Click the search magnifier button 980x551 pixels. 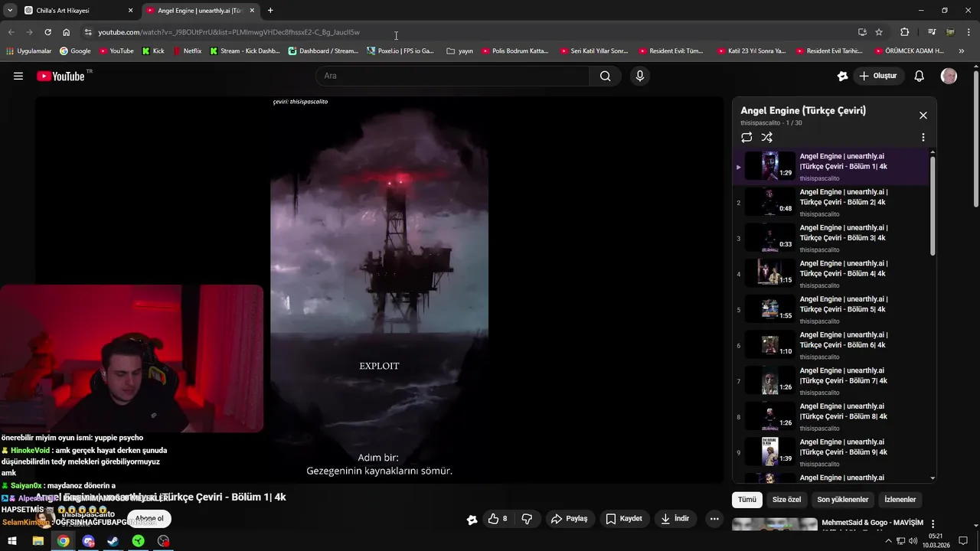[605, 76]
